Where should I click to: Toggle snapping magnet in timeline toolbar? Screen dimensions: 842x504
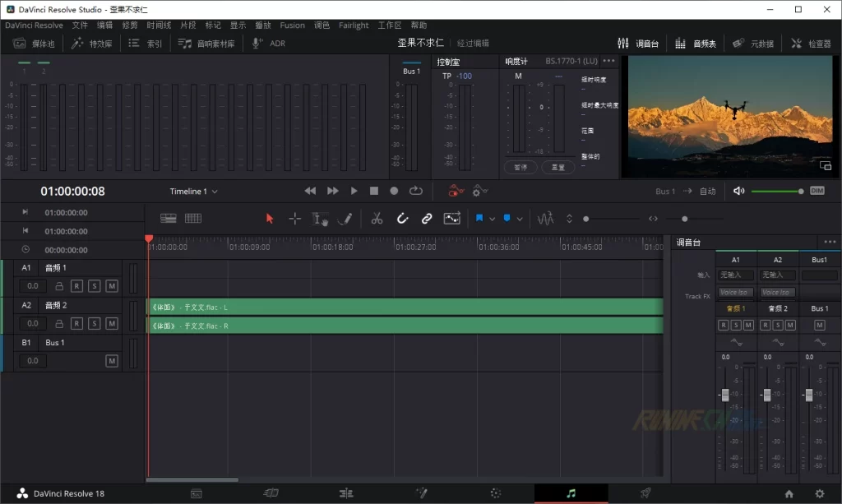pyautogui.click(x=402, y=219)
